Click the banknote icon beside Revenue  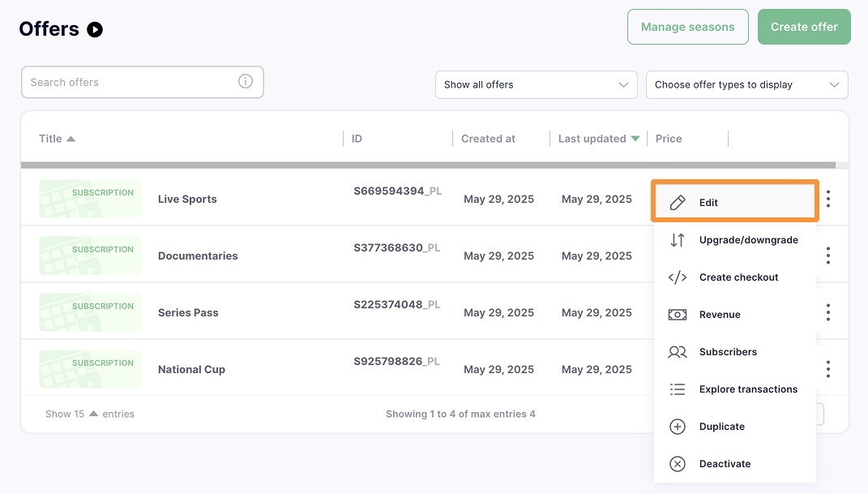click(x=677, y=315)
